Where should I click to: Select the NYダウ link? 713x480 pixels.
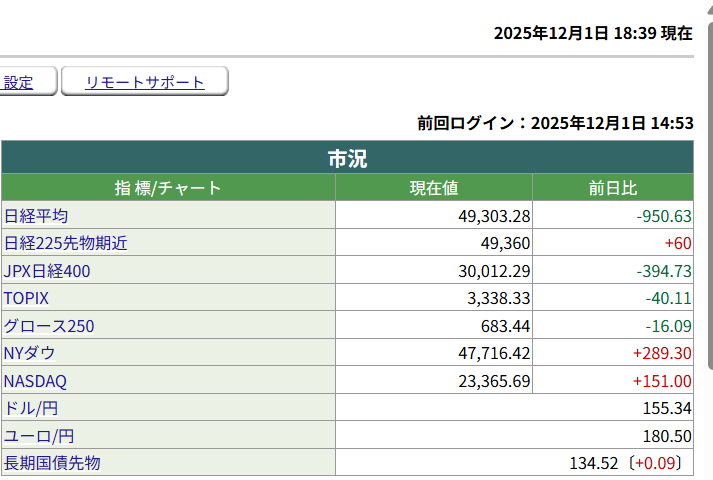(30, 353)
